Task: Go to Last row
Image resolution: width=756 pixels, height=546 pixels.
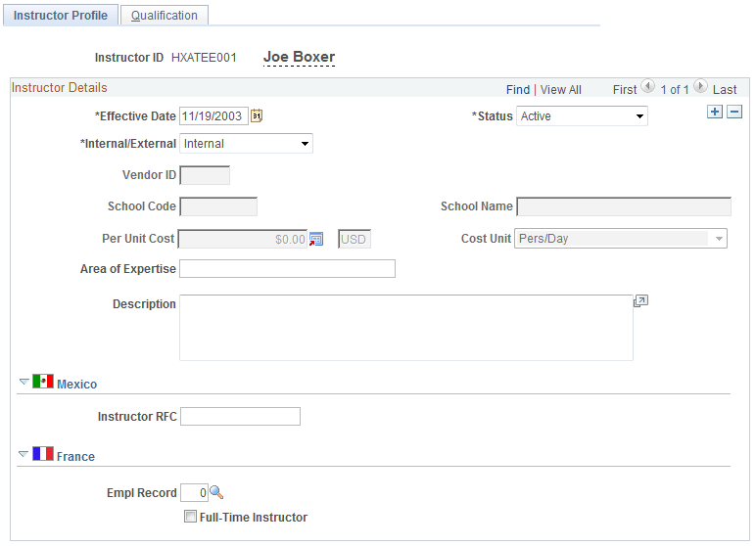Action: [x=725, y=90]
